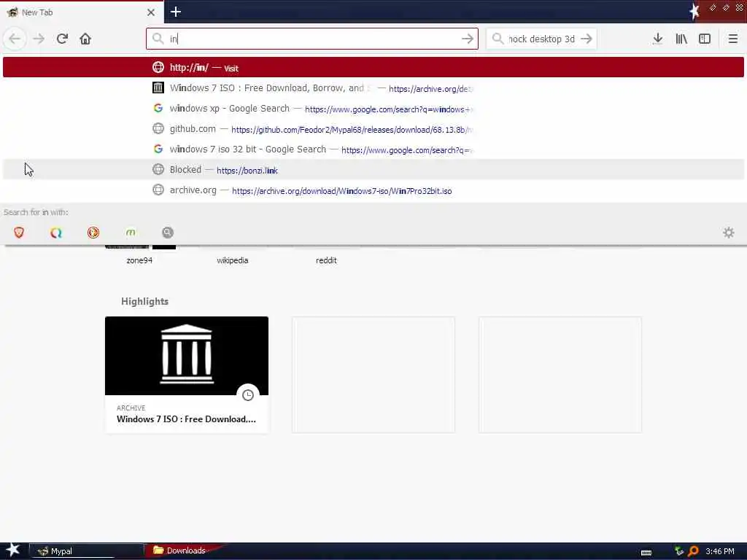The image size is (747, 560).
Task: Click the 3:46 PM clock
Action: click(x=720, y=551)
